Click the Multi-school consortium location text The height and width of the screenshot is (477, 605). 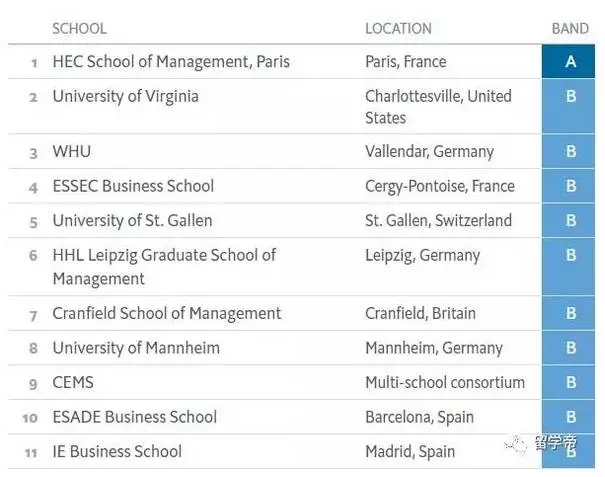pyautogui.click(x=444, y=382)
